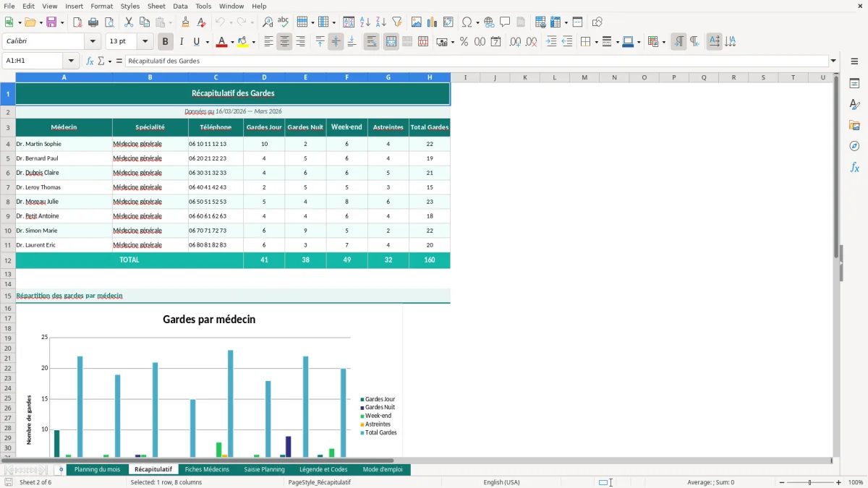
Task: Open font color dropdown arrow
Action: (x=231, y=42)
